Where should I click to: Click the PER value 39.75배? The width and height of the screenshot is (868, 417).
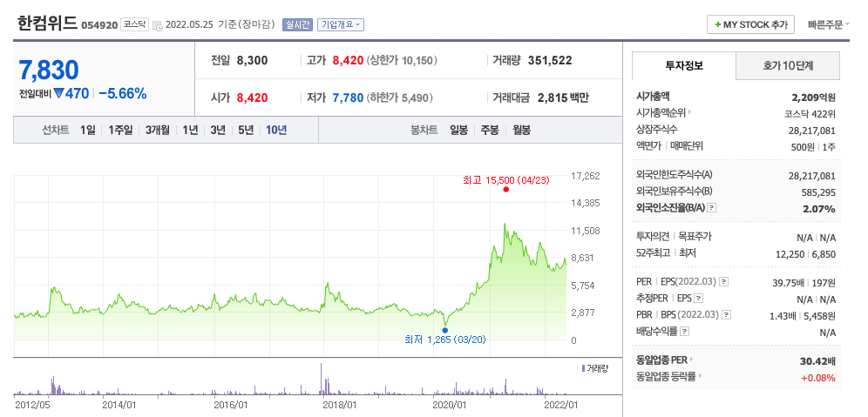789,283
